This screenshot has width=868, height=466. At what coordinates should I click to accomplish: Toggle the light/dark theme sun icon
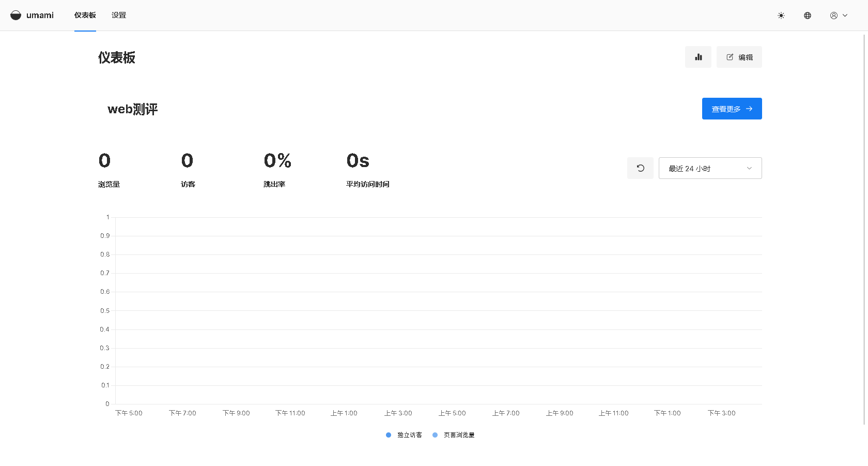click(x=781, y=16)
